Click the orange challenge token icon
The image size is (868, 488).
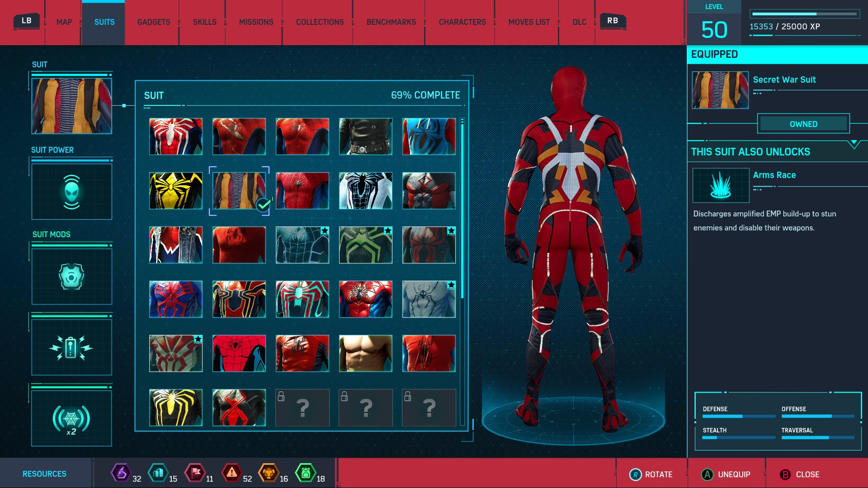click(268, 473)
